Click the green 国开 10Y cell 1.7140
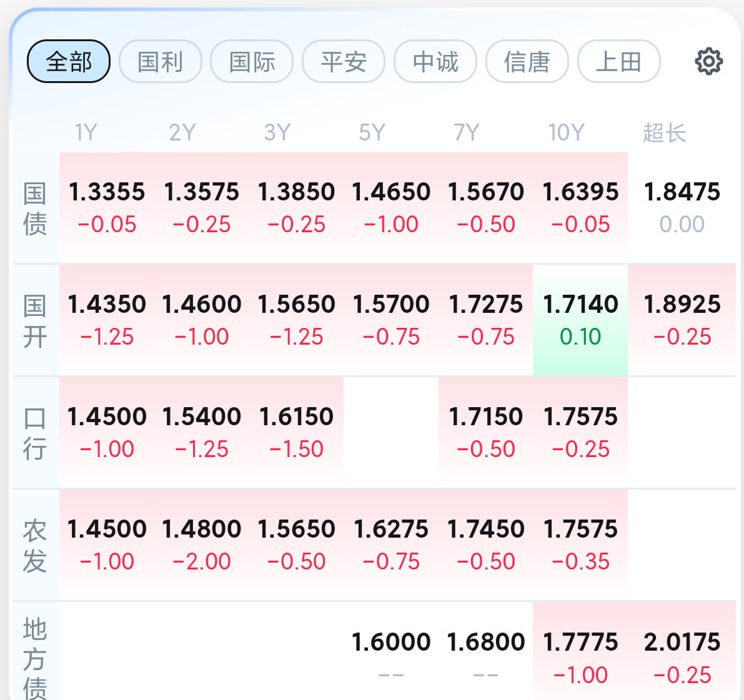The image size is (744, 700). point(580,320)
